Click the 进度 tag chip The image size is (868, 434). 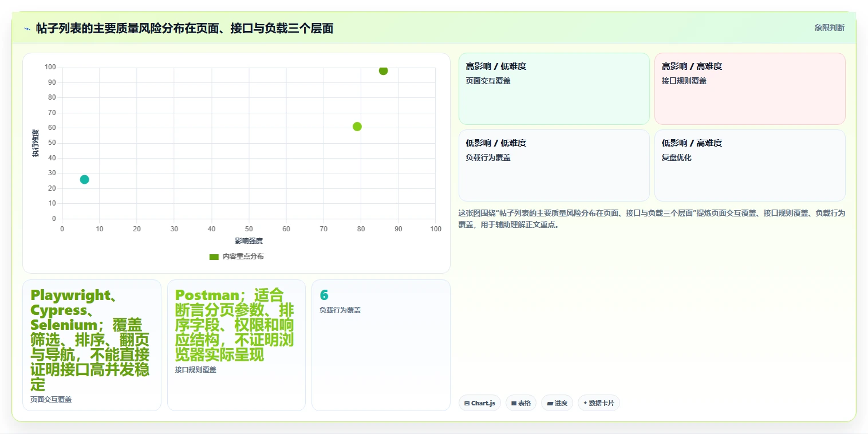point(557,403)
